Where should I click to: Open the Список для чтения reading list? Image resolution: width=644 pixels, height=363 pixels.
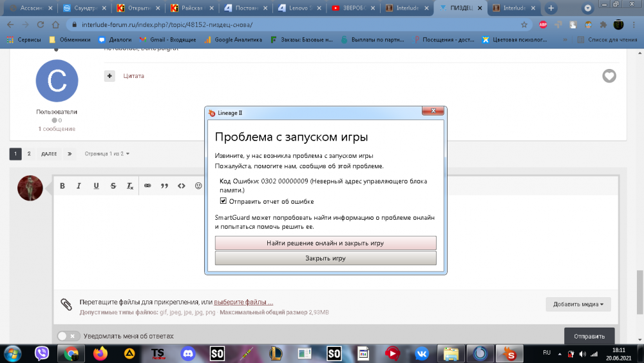(x=607, y=40)
